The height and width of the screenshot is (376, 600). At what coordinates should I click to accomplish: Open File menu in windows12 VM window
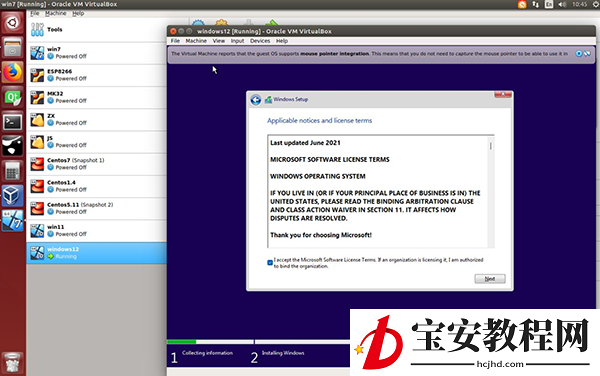coord(175,41)
